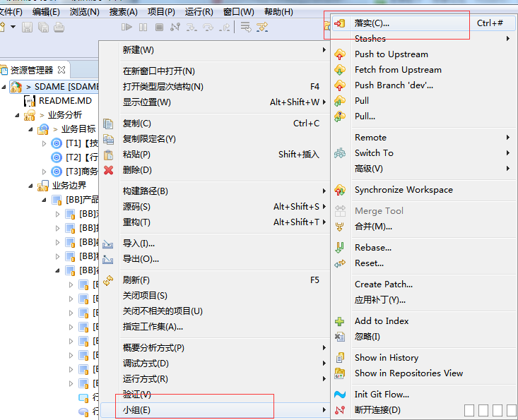518x420 pixels.
Task: Choose Create Patch... from the submenu
Action: 384,284
